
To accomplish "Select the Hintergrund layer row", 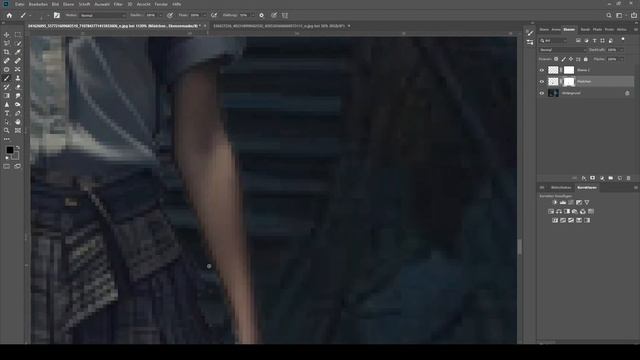I will click(586, 93).
